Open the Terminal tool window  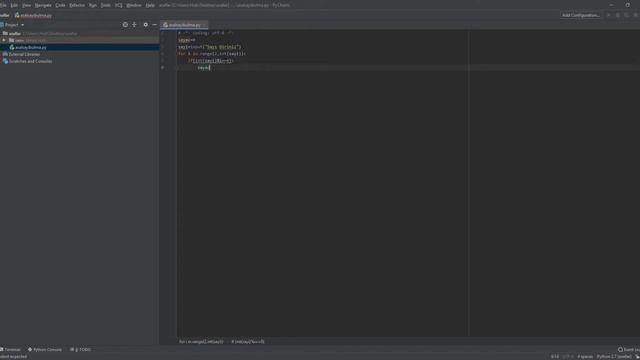(10, 350)
